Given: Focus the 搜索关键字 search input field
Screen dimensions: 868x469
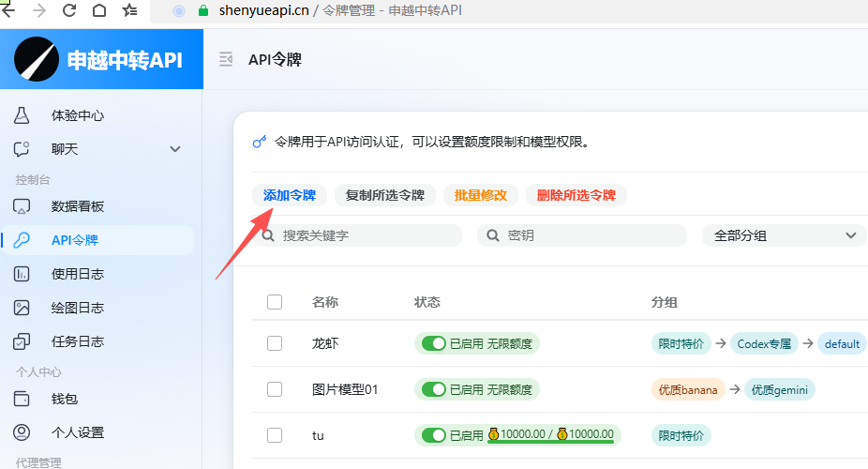Looking at the screenshot, I should point(366,235).
